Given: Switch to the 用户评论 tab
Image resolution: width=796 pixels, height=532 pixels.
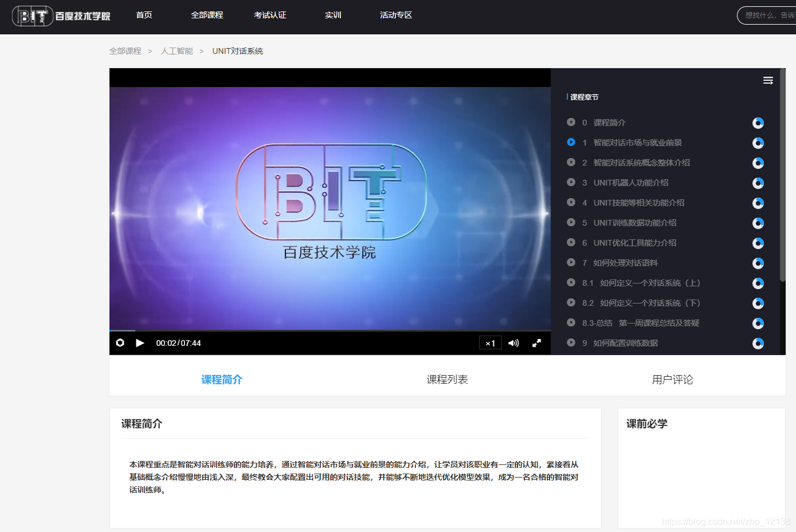Looking at the screenshot, I should tap(672, 380).
